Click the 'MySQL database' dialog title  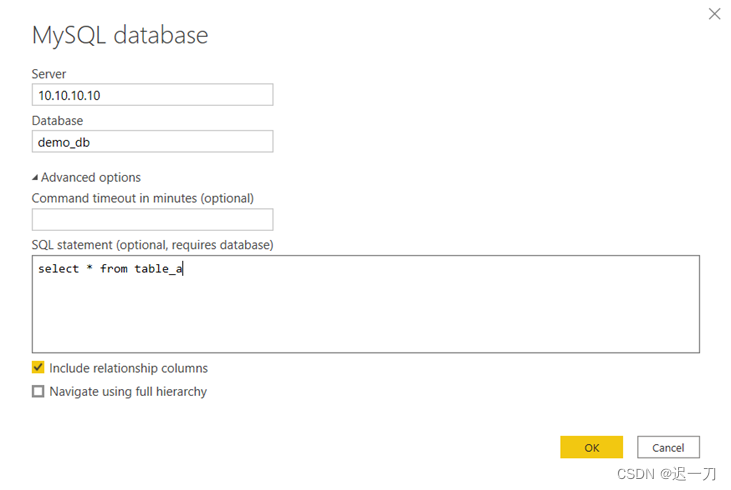(120, 35)
